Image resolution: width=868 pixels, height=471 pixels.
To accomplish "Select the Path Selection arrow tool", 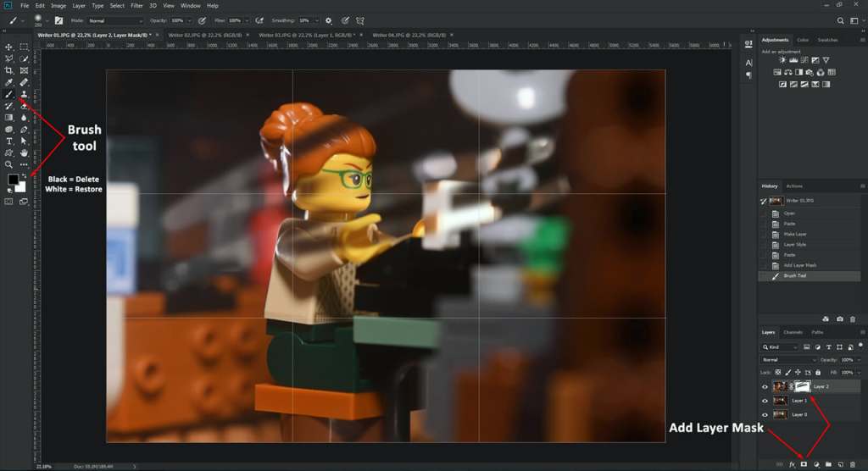I will click(24, 141).
